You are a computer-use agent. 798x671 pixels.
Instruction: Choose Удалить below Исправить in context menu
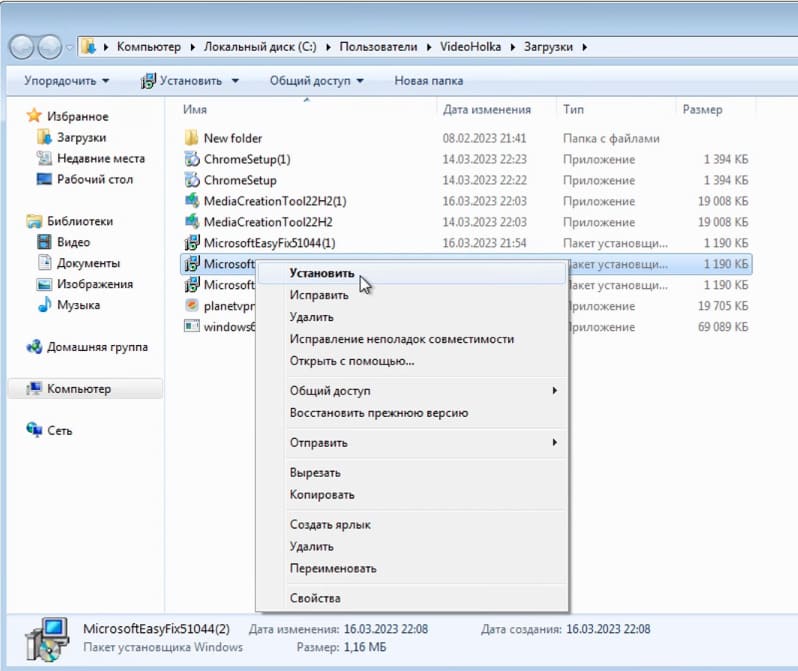[x=413, y=317]
